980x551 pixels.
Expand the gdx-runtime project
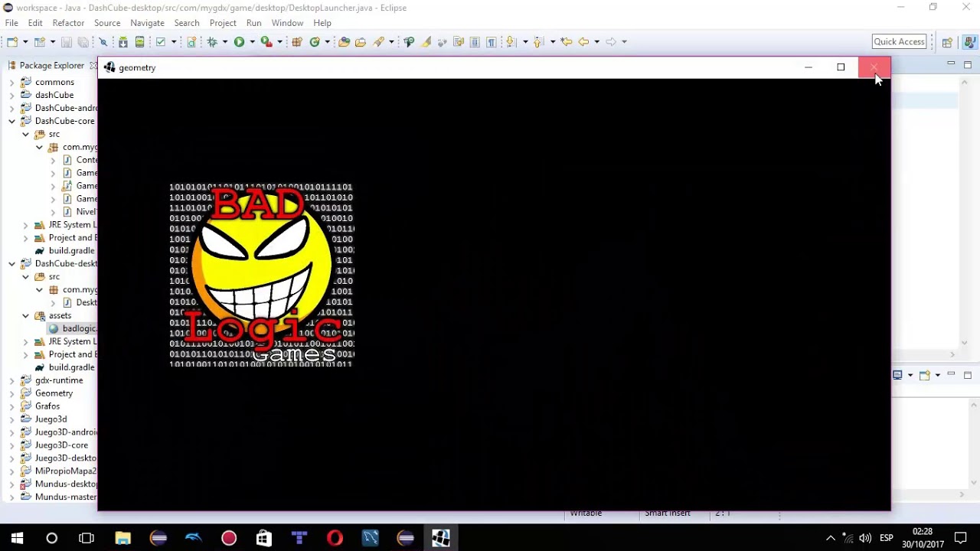pyautogui.click(x=11, y=380)
